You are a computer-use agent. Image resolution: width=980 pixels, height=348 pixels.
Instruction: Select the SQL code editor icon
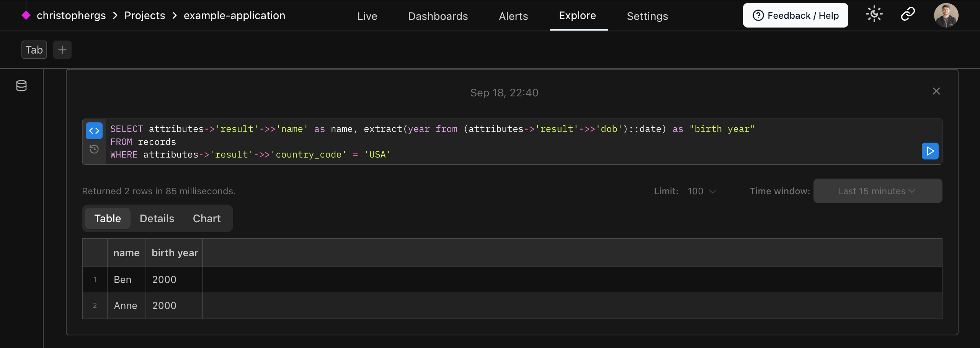point(94,130)
